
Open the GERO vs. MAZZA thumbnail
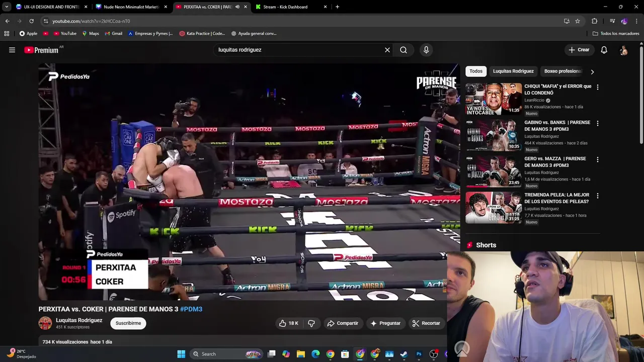[x=494, y=171]
